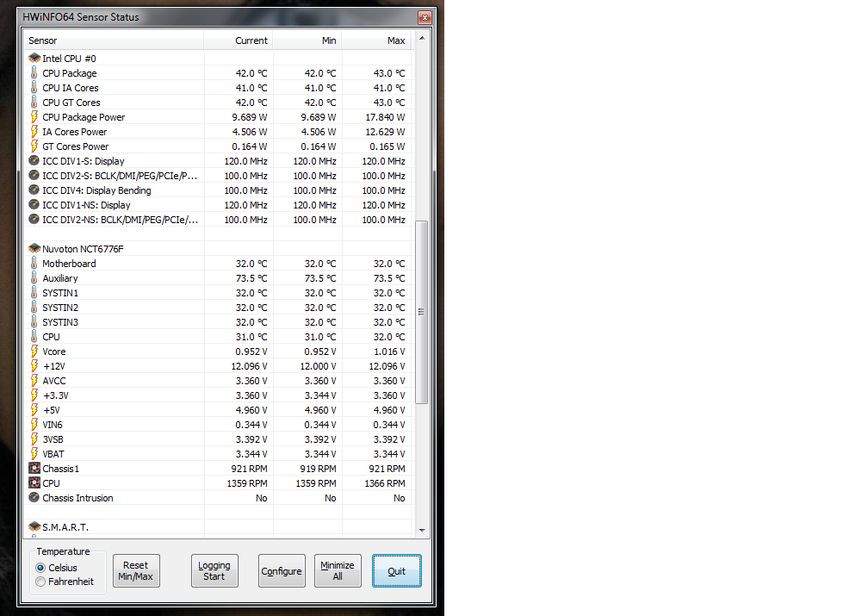Screen dimensions: 868x616
Task: Click the Sensor column header
Action: pyautogui.click(x=114, y=40)
